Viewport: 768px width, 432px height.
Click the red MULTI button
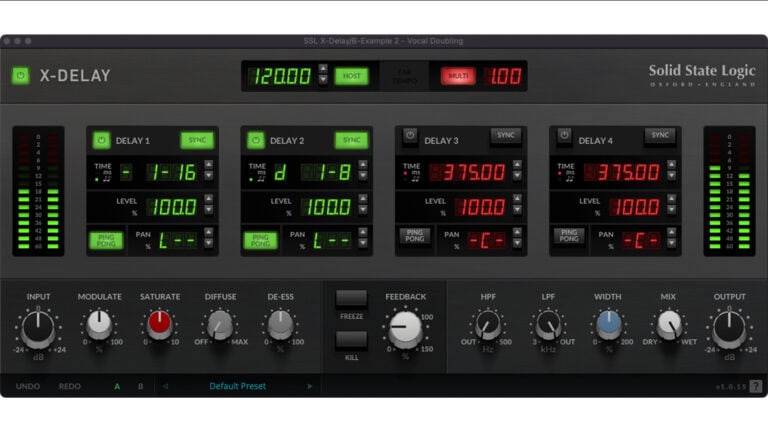458,76
